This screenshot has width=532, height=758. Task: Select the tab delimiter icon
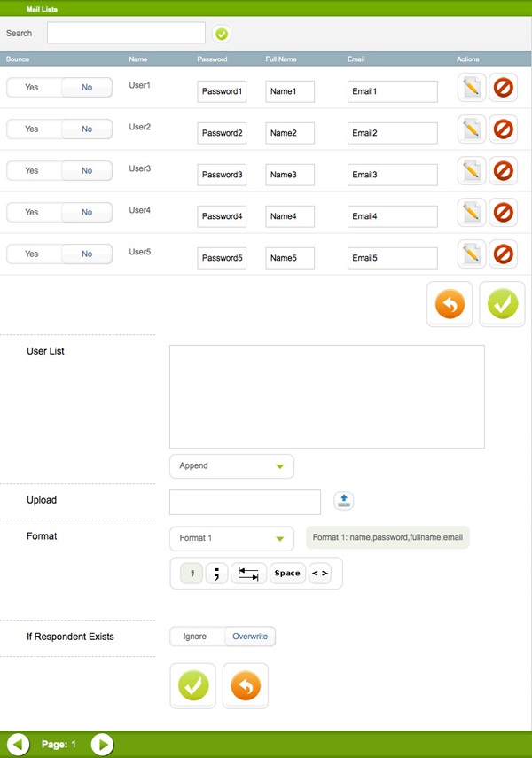(248, 574)
